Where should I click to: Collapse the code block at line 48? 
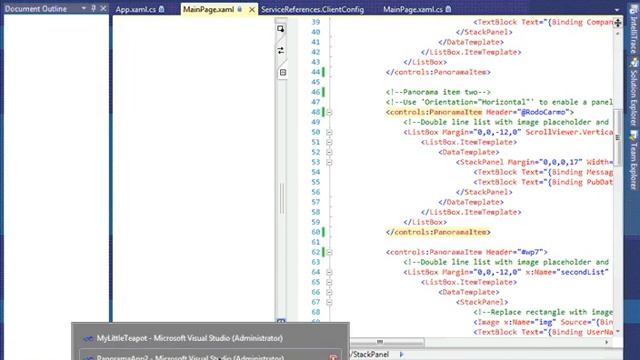click(329, 112)
